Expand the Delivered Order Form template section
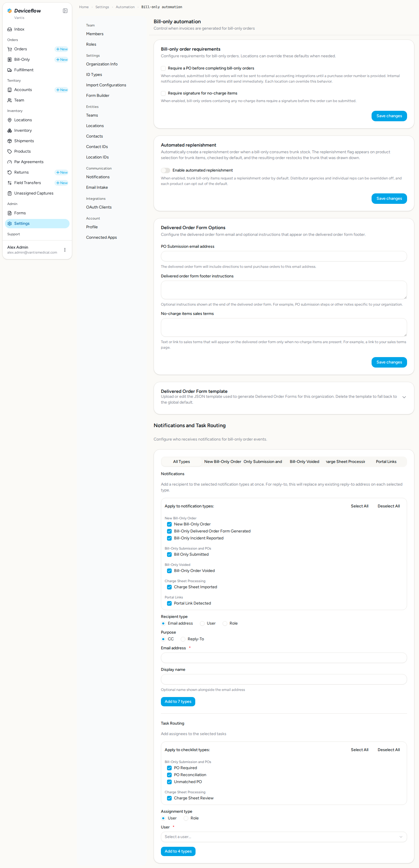 click(404, 397)
